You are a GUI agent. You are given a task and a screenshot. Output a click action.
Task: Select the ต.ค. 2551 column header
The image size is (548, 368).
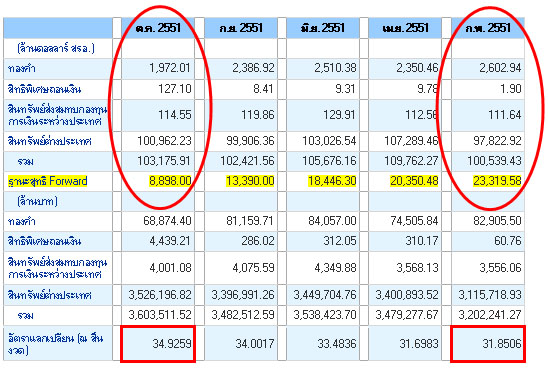click(x=158, y=28)
